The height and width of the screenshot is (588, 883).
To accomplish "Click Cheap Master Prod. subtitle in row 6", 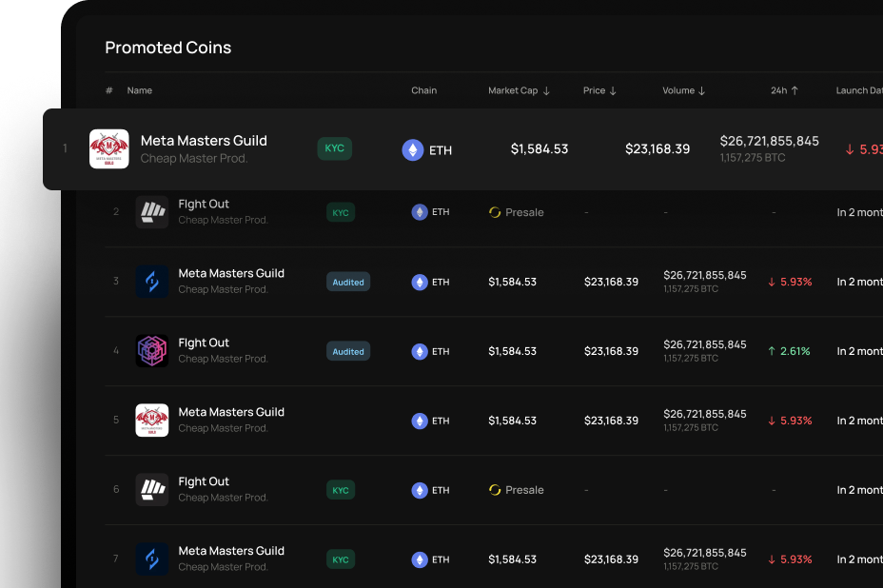I will (x=223, y=498).
